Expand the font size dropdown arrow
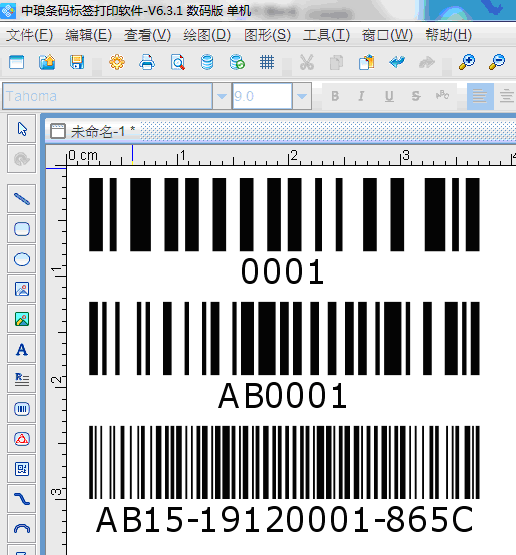This screenshot has height=555, width=516. coord(302,96)
